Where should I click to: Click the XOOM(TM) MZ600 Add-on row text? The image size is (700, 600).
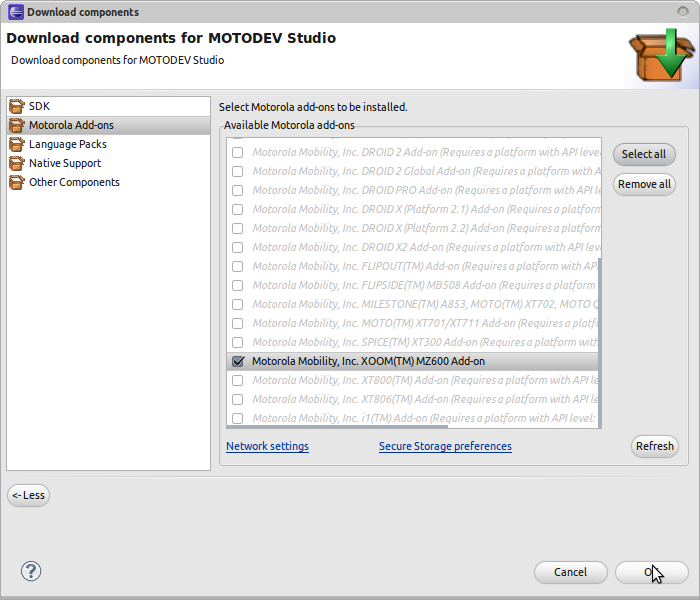(368, 361)
